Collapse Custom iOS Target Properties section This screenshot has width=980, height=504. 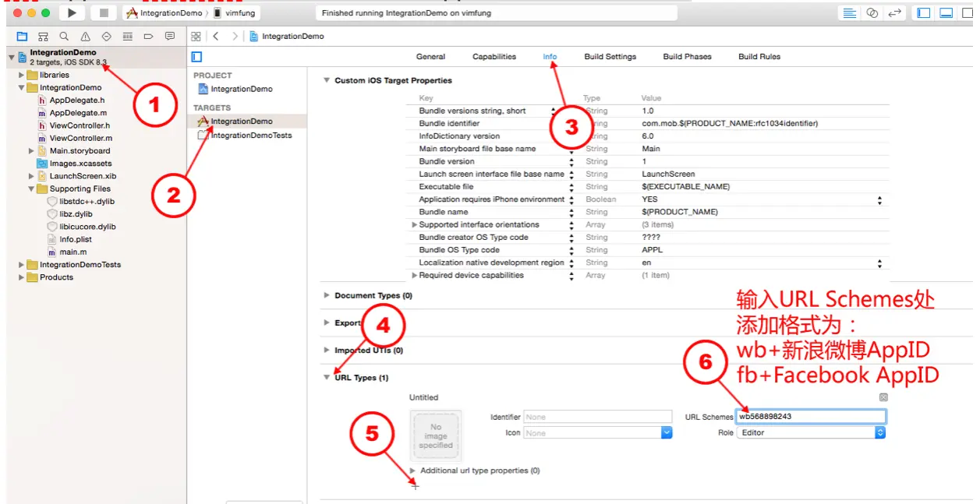tap(327, 80)
